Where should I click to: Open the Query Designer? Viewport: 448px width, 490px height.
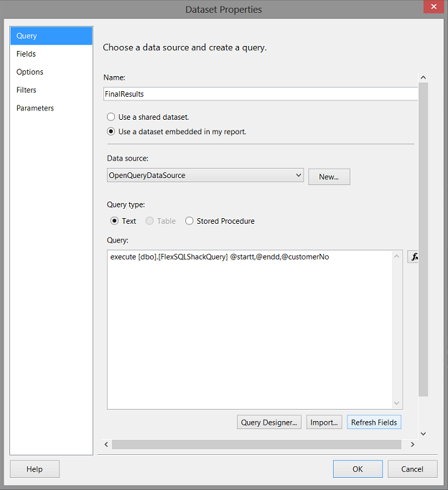pyautogui.click(x=269, y=422)
